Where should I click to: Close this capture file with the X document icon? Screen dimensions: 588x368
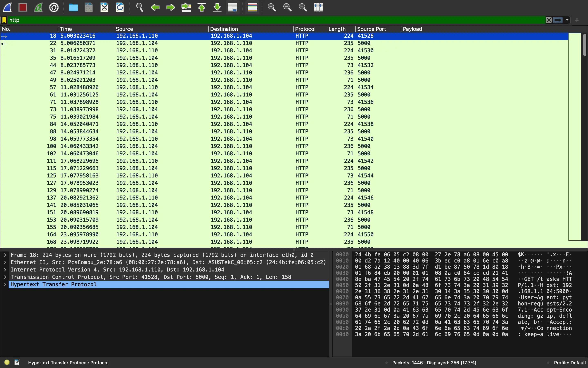click(105, 7)
